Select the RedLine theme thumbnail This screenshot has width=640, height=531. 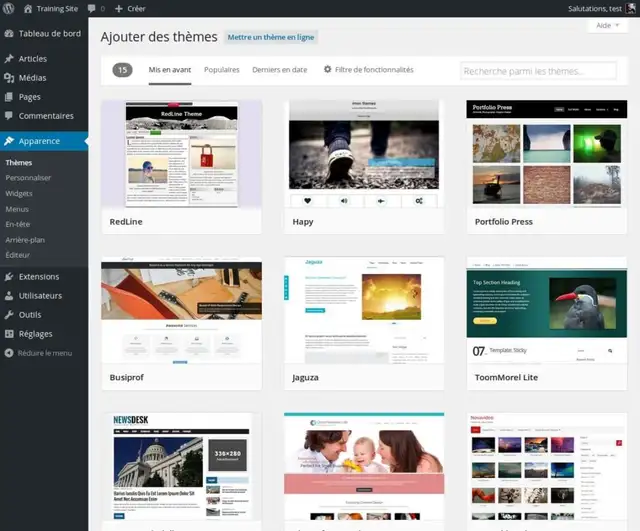182,154
